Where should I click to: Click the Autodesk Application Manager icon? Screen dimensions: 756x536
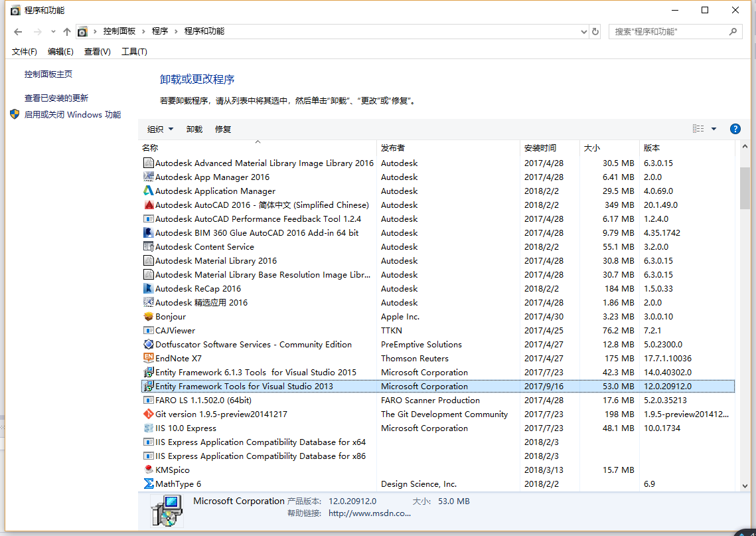[149, 191]
